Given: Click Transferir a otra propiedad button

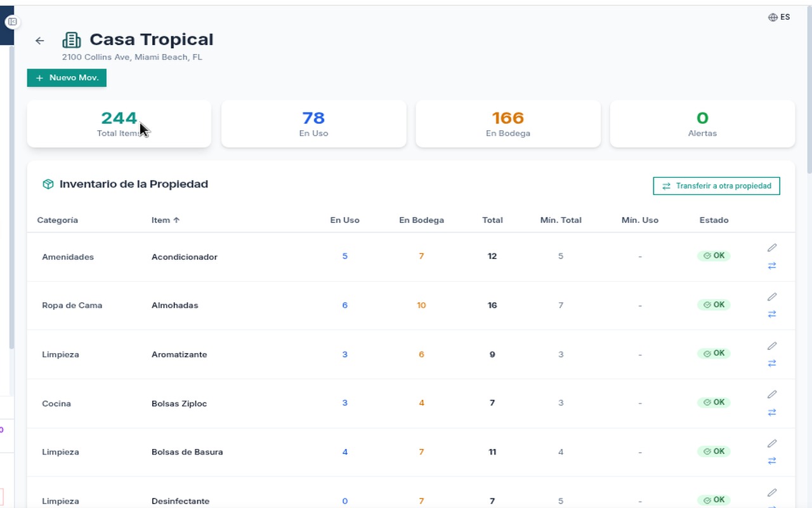Looking at the screenshot, I should 716,186.
